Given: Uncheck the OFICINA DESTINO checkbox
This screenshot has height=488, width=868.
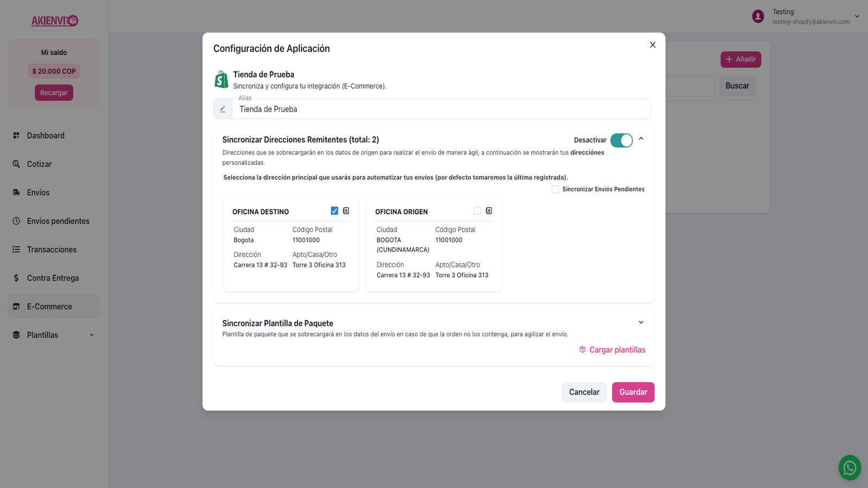Looking at the screenshot, I should (x=334, y=210).
